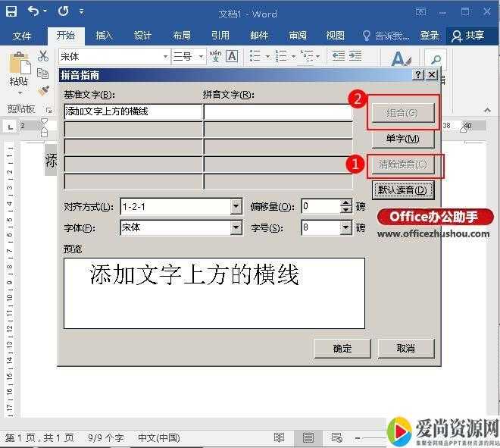
Task: Click the 默认读音 button
Action: (403, 190)
